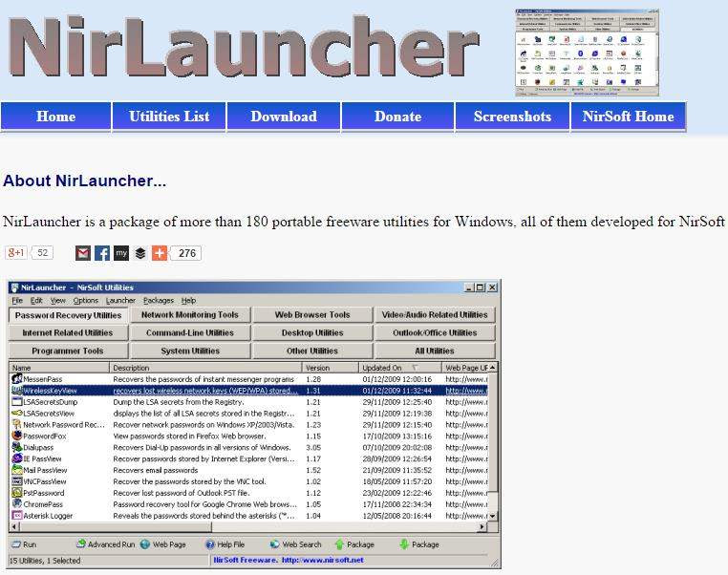Switch to Outlook/Office Utilities
This screenshot has height=575, width=728.
coord(435,332)
